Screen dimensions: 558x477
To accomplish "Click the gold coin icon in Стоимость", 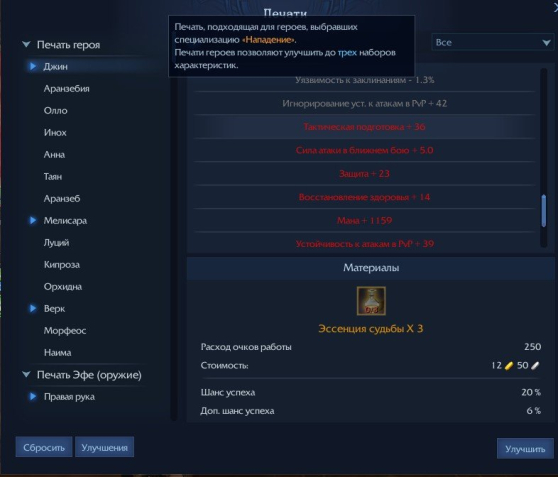I will pyautogui.click(x=509, y=366).
